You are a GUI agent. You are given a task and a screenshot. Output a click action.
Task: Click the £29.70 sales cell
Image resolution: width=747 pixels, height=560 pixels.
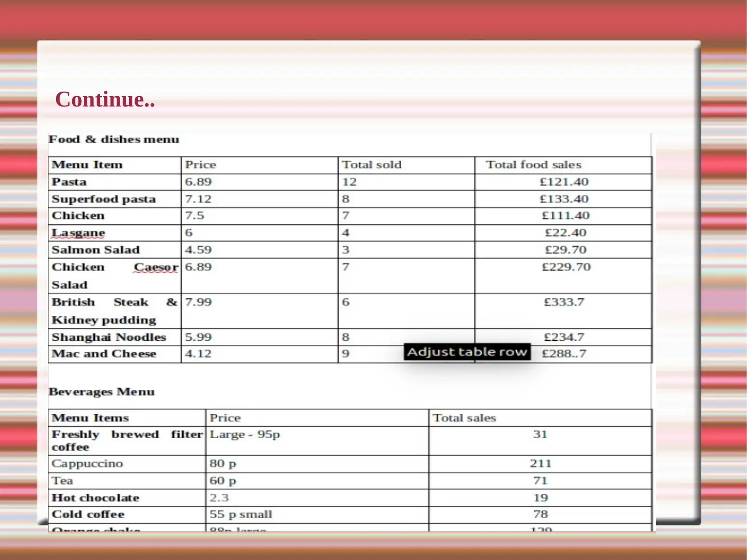tap(563, 250)
